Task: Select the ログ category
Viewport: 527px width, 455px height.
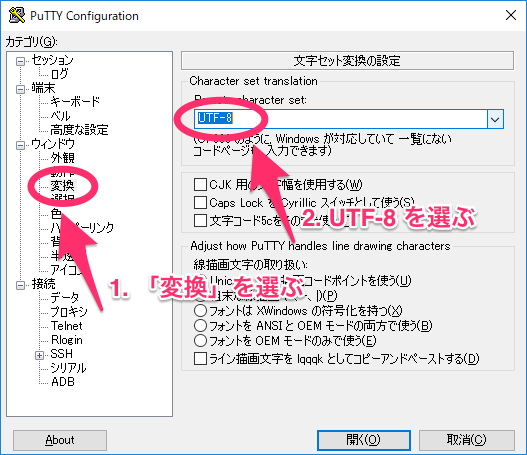Action: click(59, 74)
